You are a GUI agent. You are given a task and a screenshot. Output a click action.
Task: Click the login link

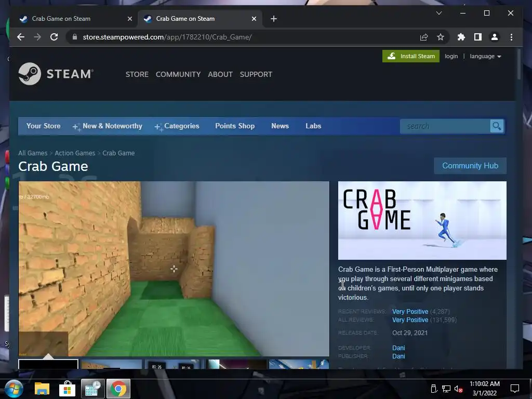[x=451, y=56]
